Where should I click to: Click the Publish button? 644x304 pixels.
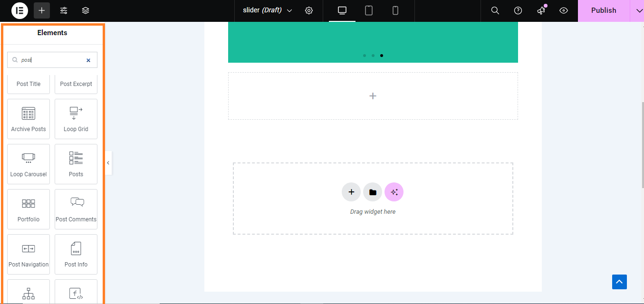(x=604, y=10)
